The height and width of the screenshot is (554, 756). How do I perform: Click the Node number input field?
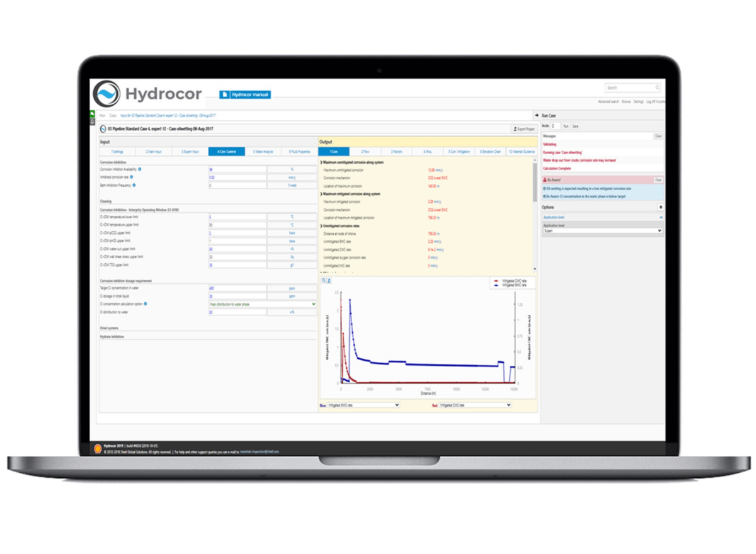click(x=555, y=126)
